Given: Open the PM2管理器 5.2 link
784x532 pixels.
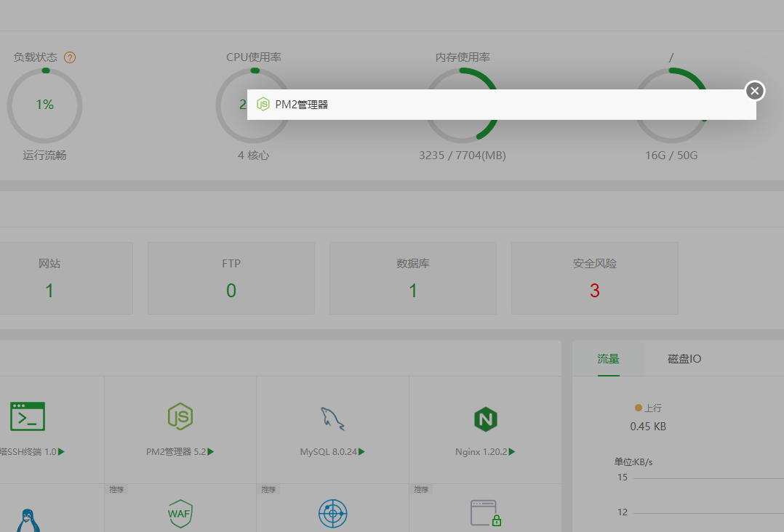Looking at the screenshot, I should coord(176,451).
